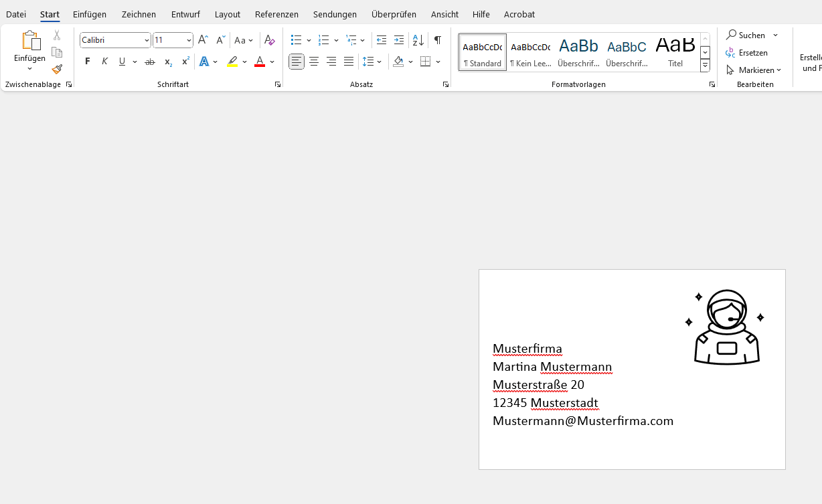Open the Einfügen ribbon tab

(x=90, y=14)
